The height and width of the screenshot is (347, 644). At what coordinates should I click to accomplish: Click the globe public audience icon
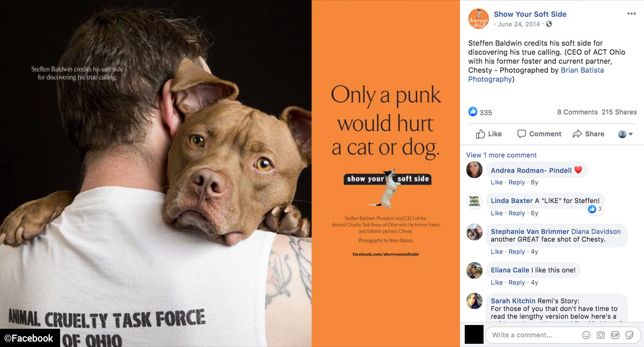[x=548, y=24]
